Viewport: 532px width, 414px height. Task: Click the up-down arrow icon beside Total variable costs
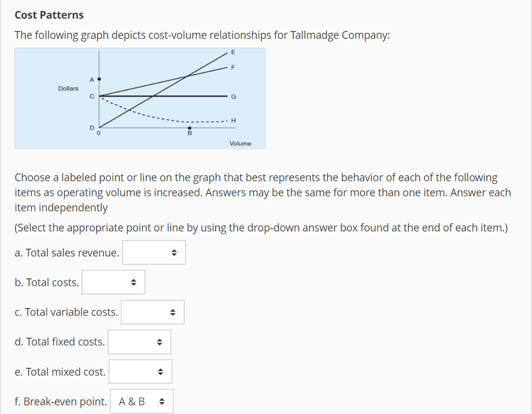(171, 312)
